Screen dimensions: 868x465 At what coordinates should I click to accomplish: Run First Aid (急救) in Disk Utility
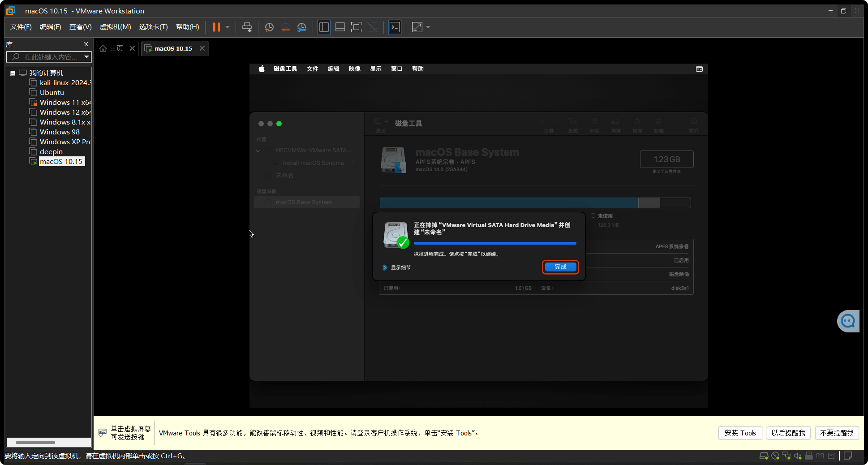pyautogui.click(x=573, y=125)
